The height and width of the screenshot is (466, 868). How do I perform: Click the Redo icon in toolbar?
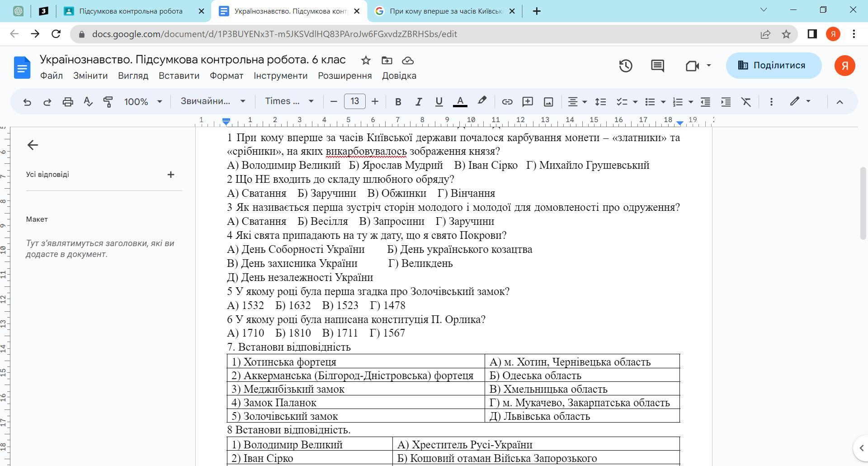pyautogui.click(x=47, y=102)
